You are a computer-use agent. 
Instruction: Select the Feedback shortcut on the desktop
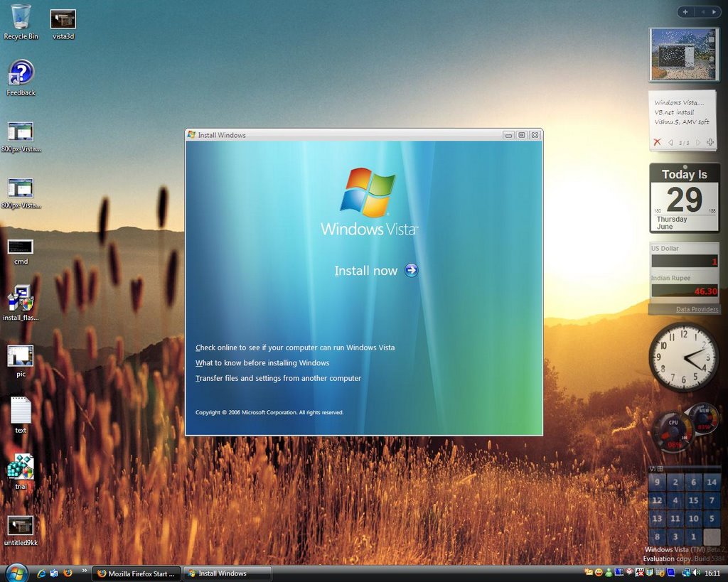(21, 78)
